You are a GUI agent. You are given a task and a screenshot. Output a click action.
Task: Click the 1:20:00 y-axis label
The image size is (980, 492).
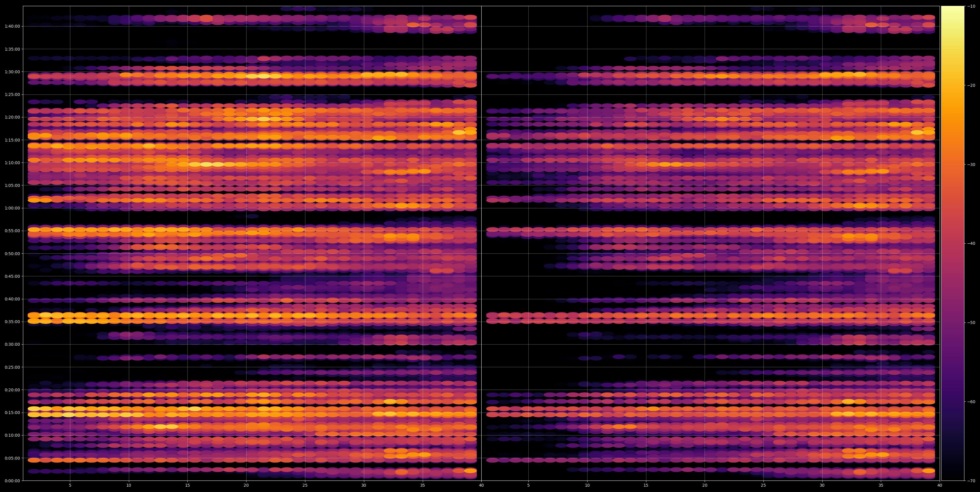tap(13, 117)
